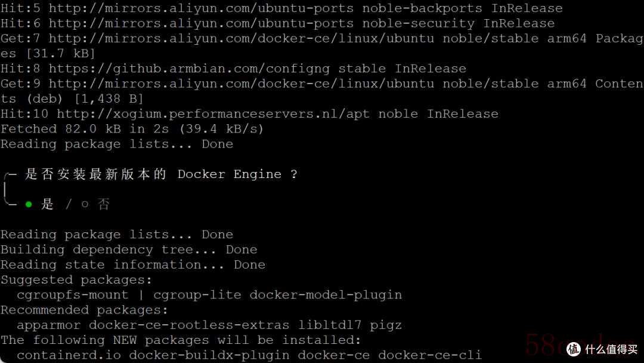Click the docker-model-plugin package name
The width and height of the screenshot is (644, 363).
click(x=326, y=295)
